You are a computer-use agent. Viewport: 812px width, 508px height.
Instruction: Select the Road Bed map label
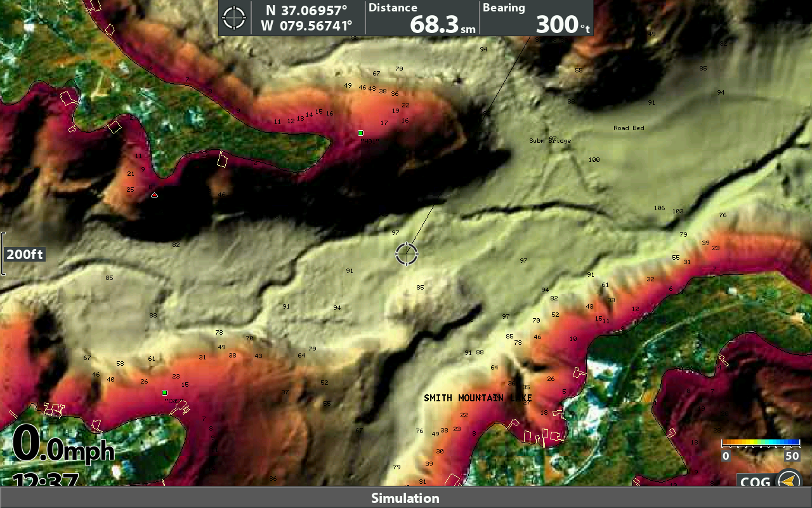[x=629, y=128]
